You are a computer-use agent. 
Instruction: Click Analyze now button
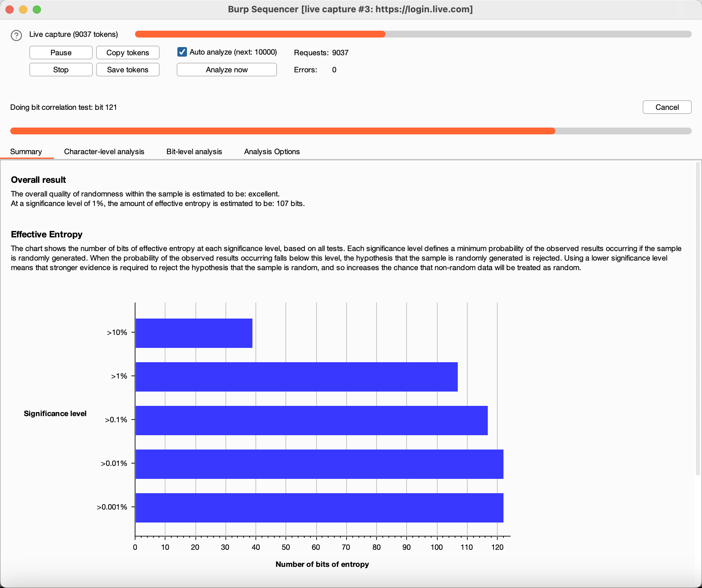(226, 70)
